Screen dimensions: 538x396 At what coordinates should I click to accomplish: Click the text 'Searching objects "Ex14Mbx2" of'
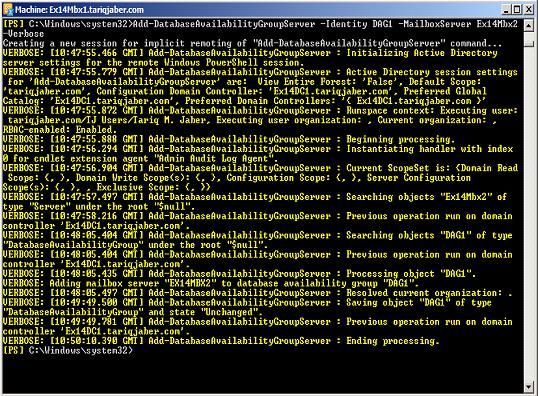426,197
